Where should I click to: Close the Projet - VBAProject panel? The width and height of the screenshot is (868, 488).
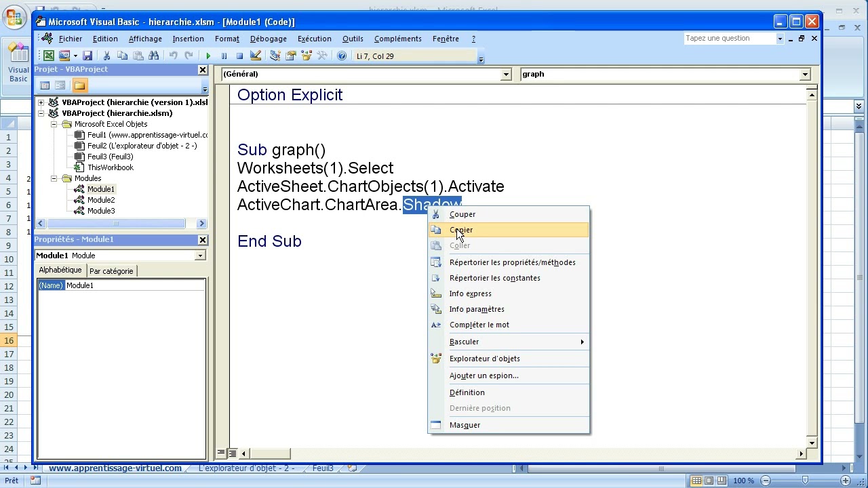202,70
